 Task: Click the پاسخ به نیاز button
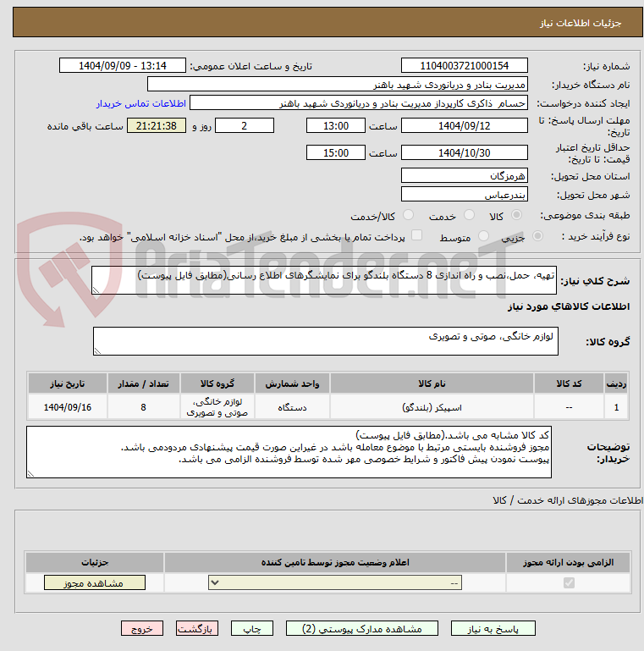point(493,629)
